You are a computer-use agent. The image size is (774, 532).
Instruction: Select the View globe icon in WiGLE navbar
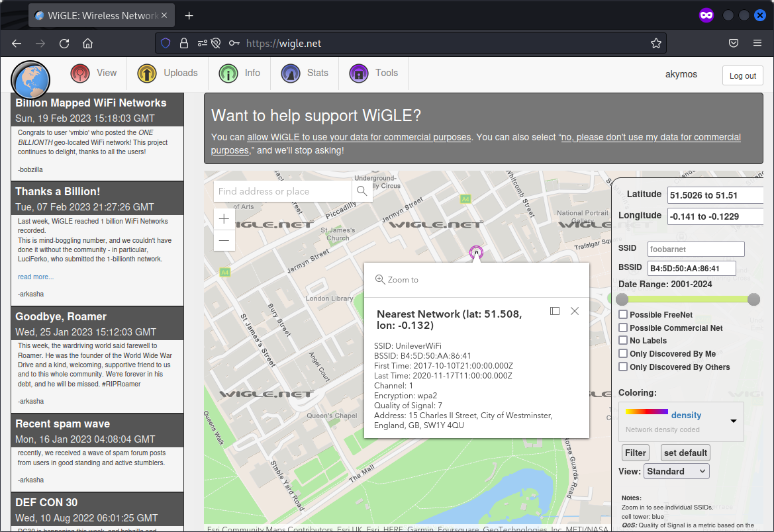pyautogui.click(x=79, y=73)
